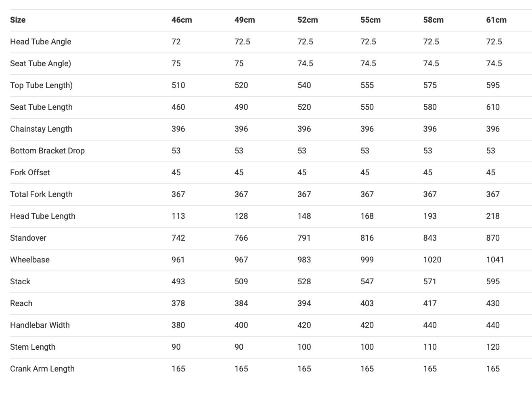Click the Chainstay Length row label

tap(41, 129)
